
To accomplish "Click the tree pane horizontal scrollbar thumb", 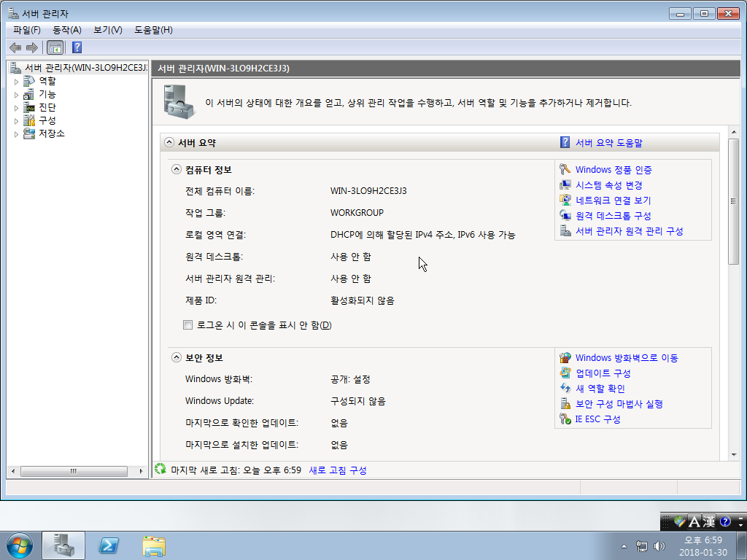I will click(74, 471).
